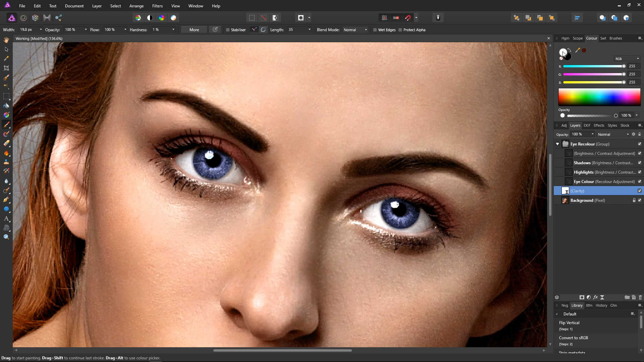
Task: Select the Crop tool
Action: tap(6, 68)
